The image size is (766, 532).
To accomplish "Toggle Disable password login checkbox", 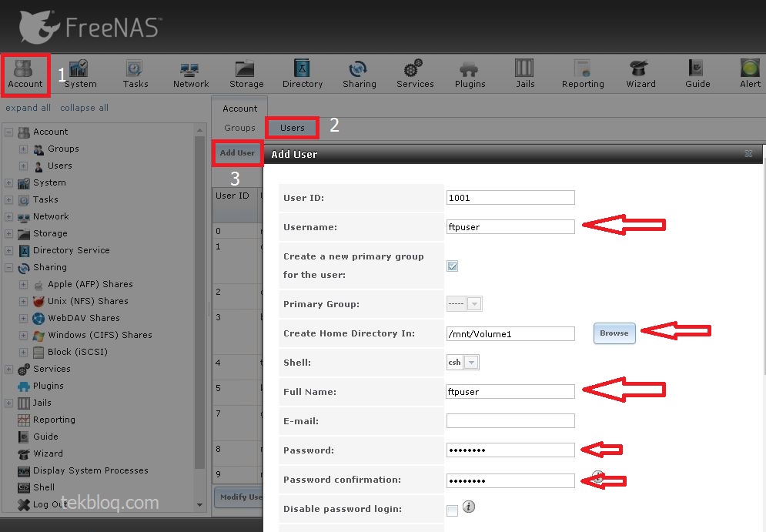I will pos(453,510).
